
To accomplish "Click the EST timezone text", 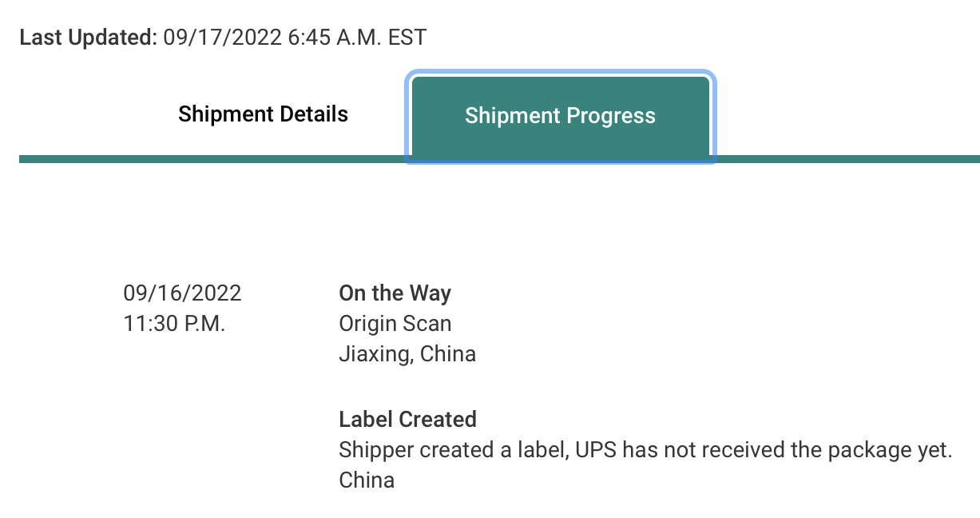I will (407, 37).
